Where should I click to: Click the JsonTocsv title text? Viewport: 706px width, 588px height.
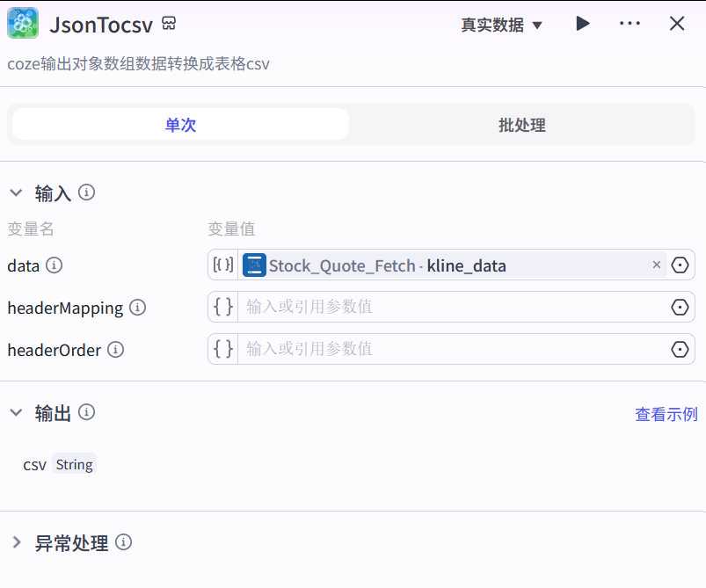(101, 25)
